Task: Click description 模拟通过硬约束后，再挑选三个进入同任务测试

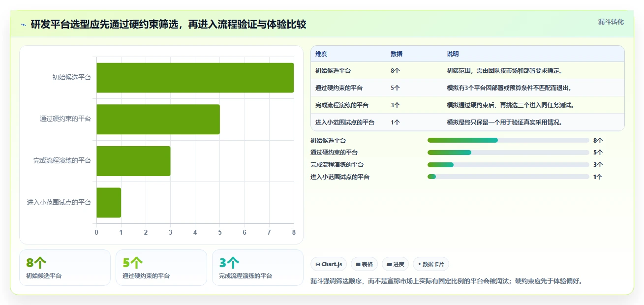Action: pos(510,105)
